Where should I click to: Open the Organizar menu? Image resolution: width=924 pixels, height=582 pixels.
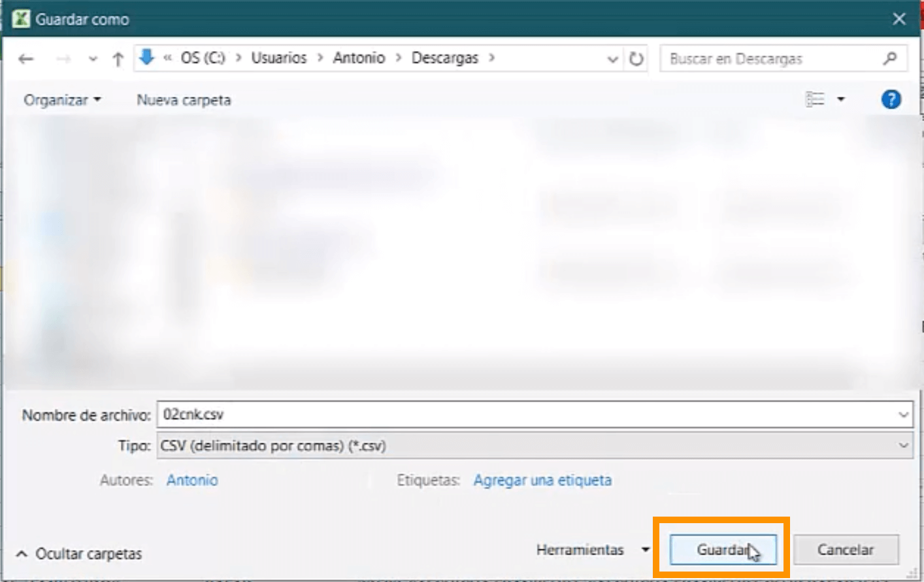[x=62, y=100]
